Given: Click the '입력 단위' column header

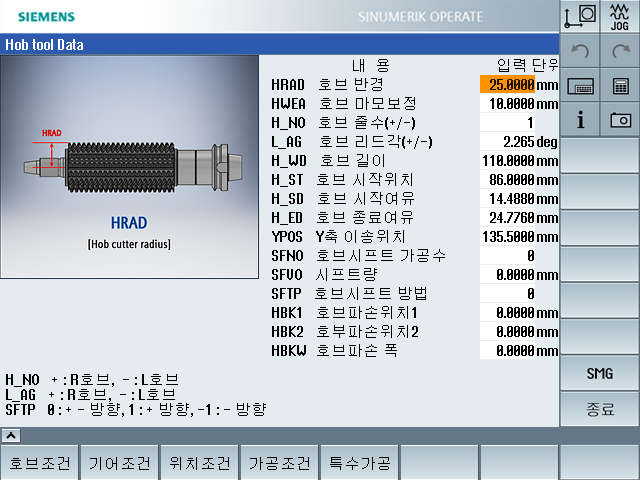Looking at the screenshot, I should [527, 65].
